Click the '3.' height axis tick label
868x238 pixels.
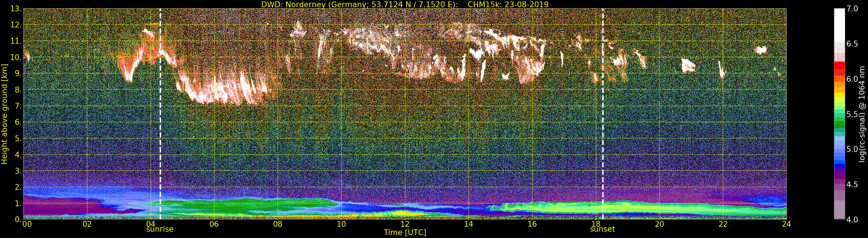tap(18, 171)
